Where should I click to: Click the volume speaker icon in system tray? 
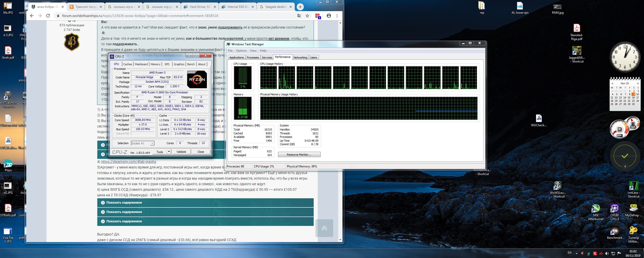pos(607,253)
